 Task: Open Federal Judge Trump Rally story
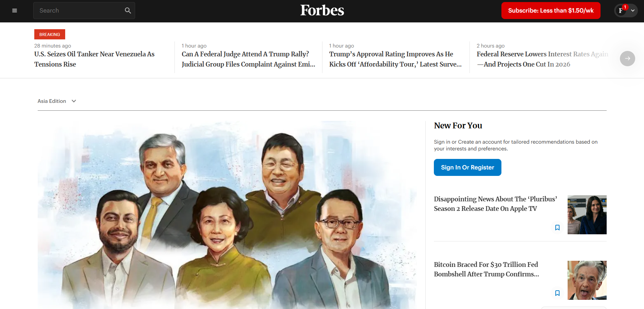[x=249, y=59]
